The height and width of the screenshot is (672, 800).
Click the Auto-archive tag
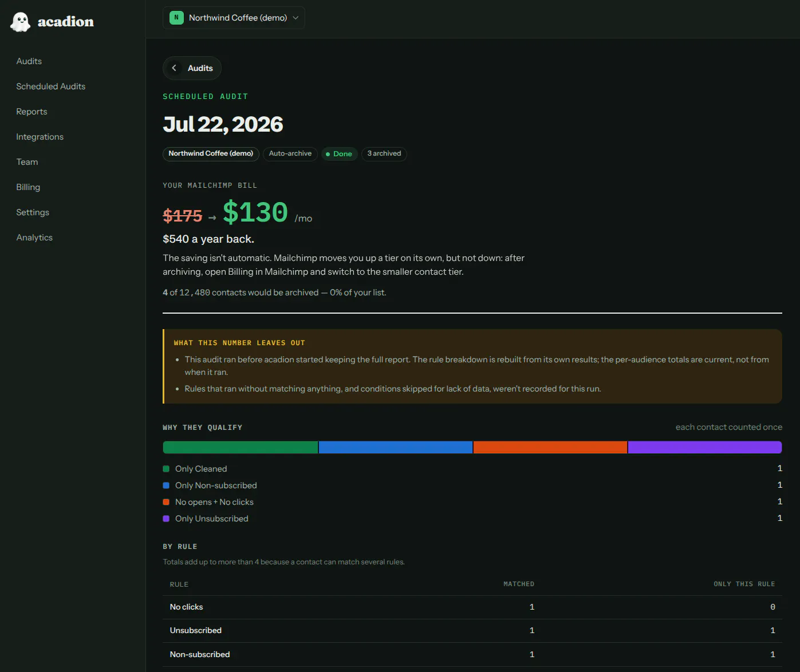(x=290, y=154)
